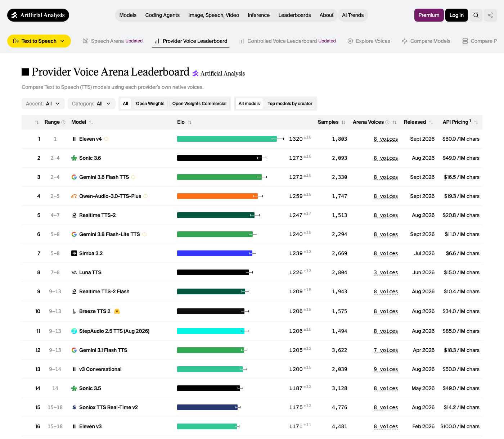Open the Accent filter dropdown
Image resolution: width=504 pixels, height=439 pixels.
(43, 104)
